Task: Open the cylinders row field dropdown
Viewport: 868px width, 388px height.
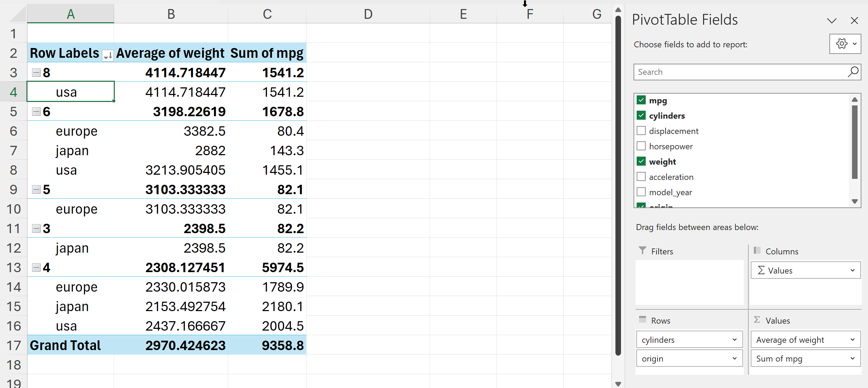Action: 734,340
